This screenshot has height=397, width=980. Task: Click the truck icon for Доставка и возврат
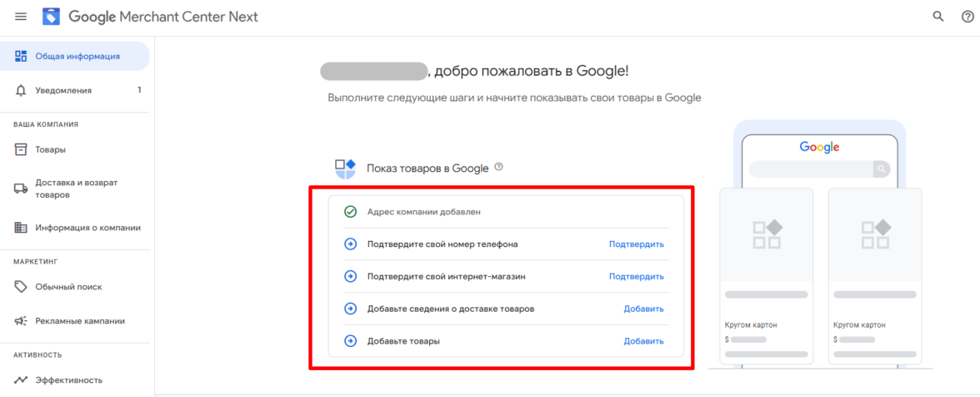pyautogui.click(x=21, y=188)
